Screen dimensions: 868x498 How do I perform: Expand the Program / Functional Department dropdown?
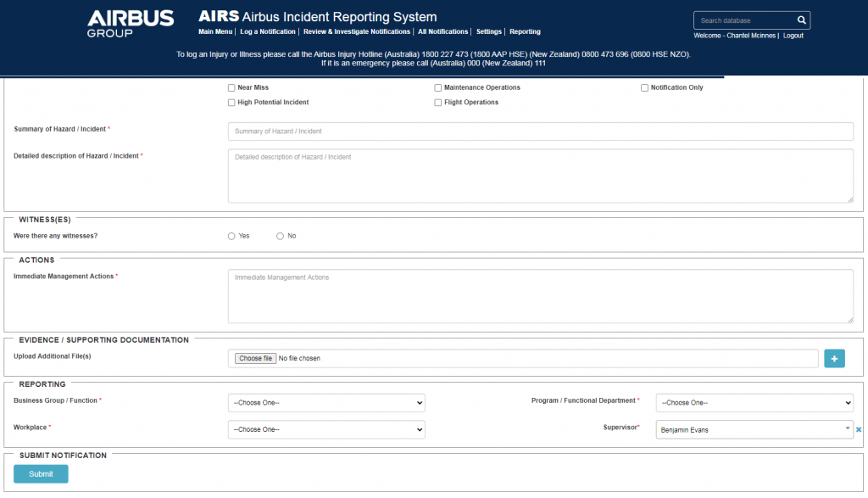pos(754,403)
